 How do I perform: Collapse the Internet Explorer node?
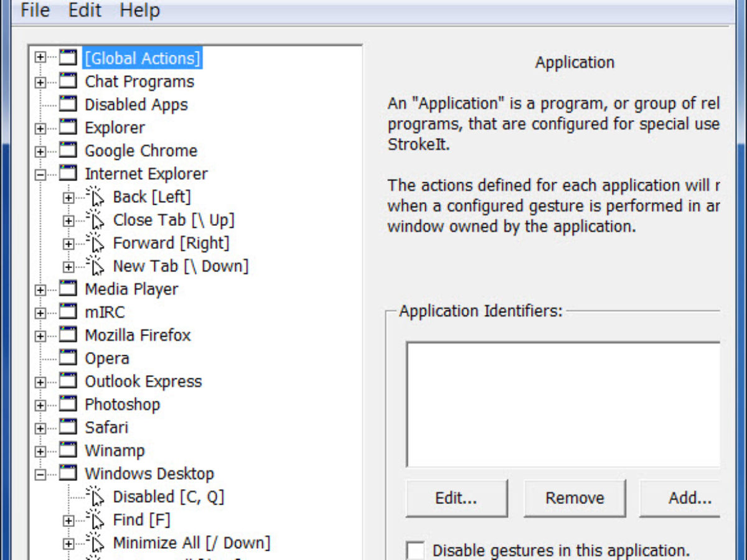(40, 174)
